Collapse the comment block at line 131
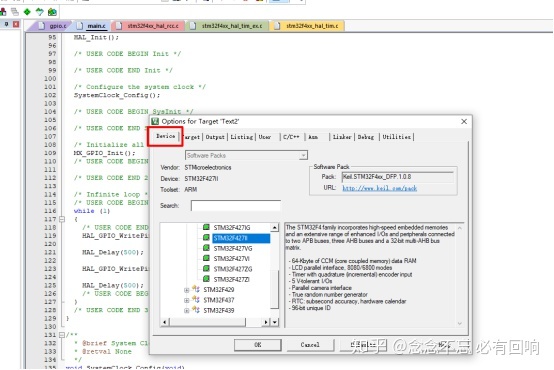 62,335
